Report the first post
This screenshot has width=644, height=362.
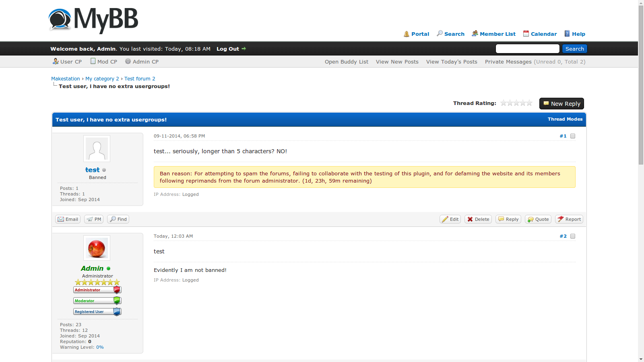[569, 219]
